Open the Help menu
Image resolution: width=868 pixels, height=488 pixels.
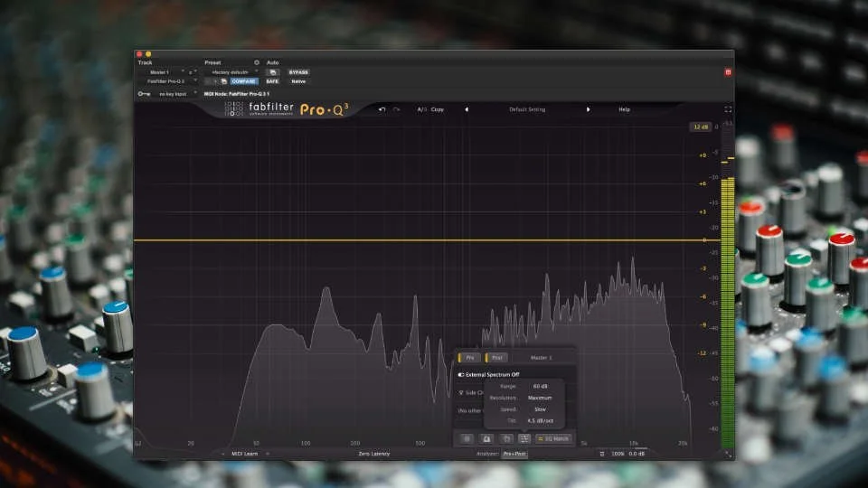click(625, 109)
